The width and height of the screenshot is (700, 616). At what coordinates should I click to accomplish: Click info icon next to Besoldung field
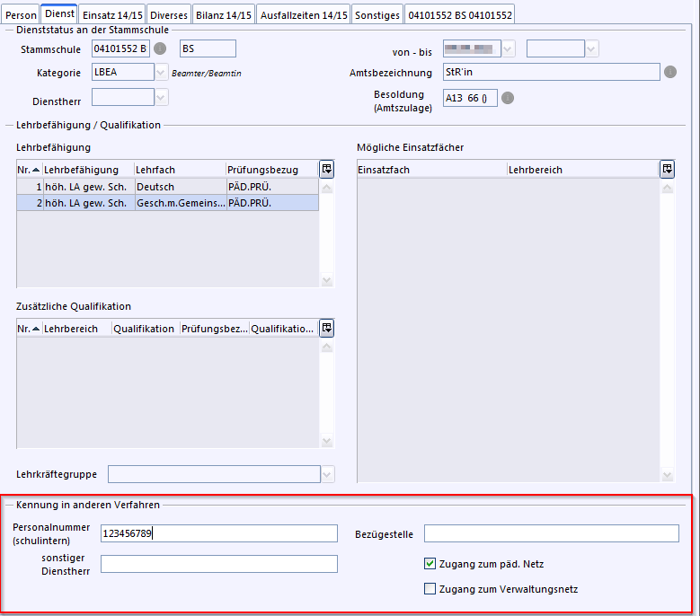pos(508,98)
